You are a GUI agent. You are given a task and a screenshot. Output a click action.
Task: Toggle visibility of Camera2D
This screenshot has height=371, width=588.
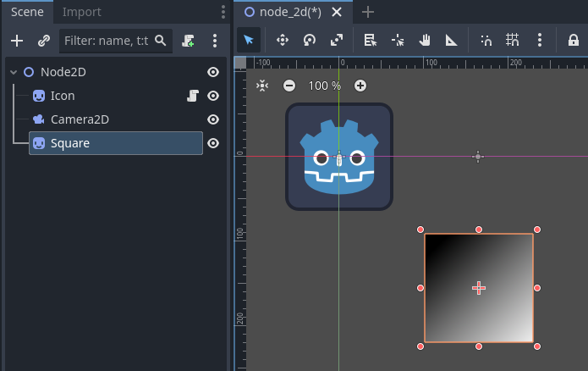click(213, 119)
